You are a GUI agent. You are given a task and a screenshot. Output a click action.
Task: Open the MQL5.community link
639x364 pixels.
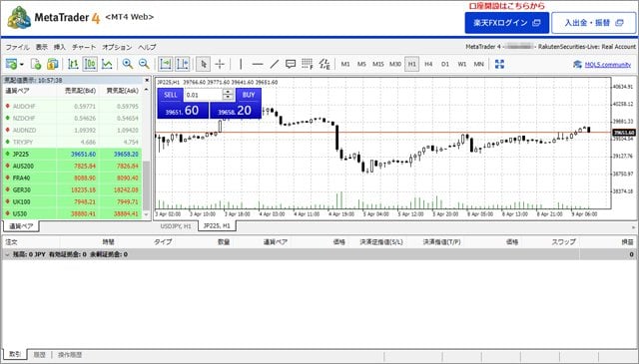[608, 65]
